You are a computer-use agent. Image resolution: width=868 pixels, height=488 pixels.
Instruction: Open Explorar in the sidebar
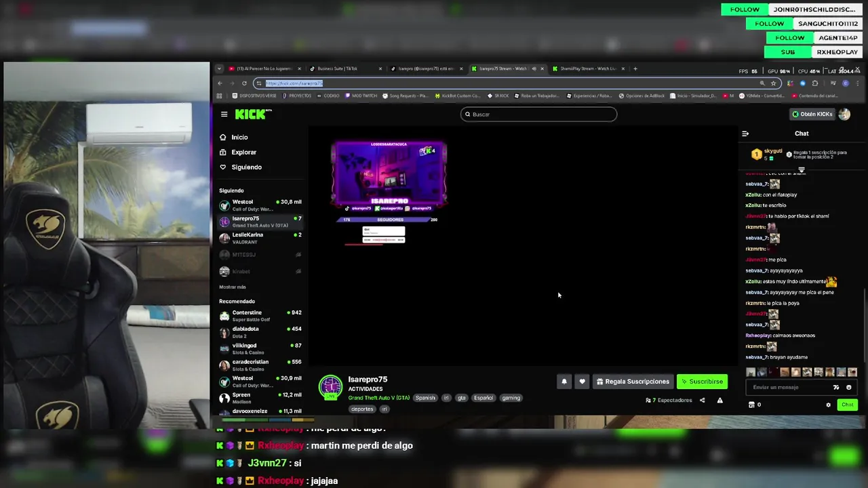238,152
